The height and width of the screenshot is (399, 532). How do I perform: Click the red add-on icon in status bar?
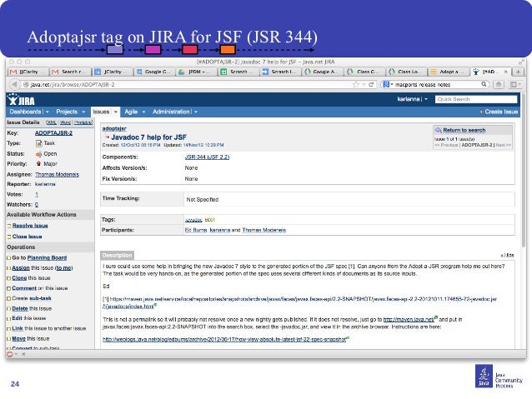[x=10, y=354]
